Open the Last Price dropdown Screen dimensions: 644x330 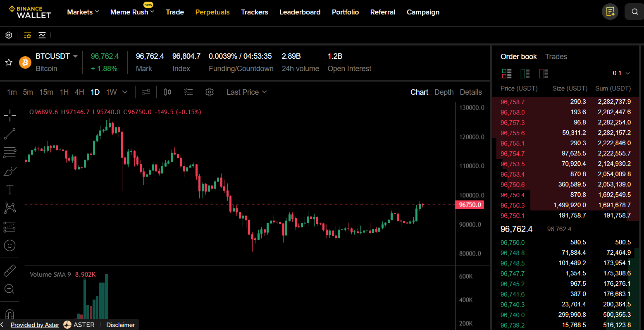246,92
